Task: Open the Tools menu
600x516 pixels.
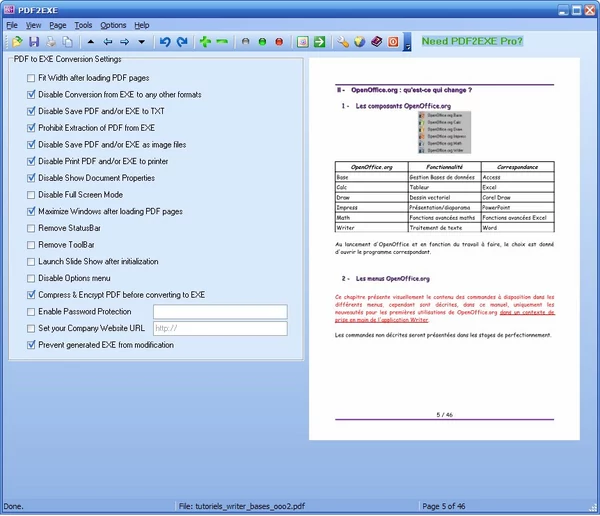Action: tap(83, 25)
